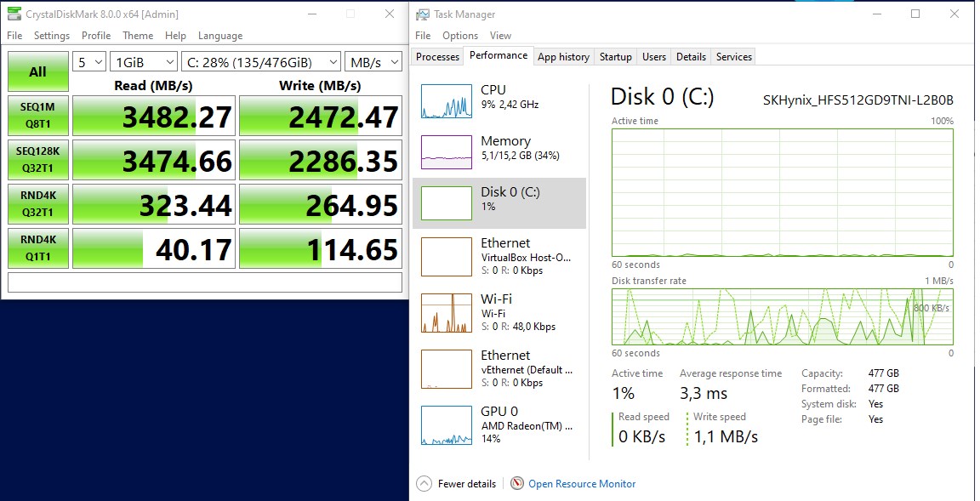Click the Task Manager title bar icon

422,14
